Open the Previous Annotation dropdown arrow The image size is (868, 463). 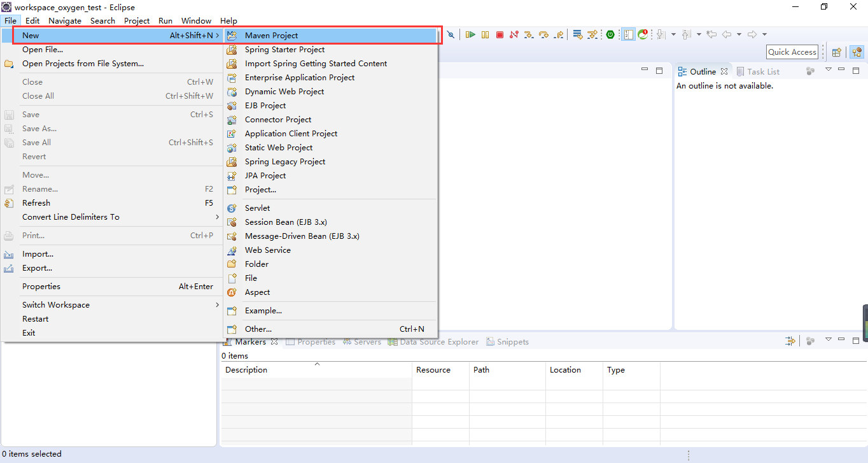699,34
